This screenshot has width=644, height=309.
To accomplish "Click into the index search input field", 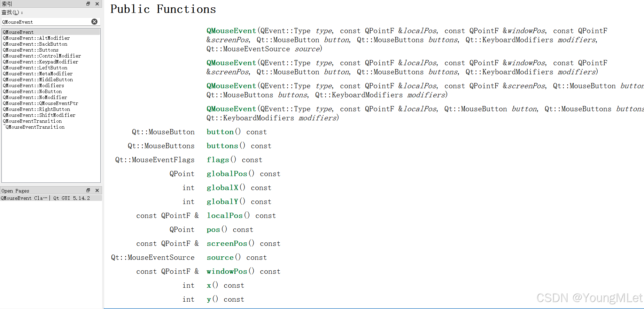I will 46,22.
